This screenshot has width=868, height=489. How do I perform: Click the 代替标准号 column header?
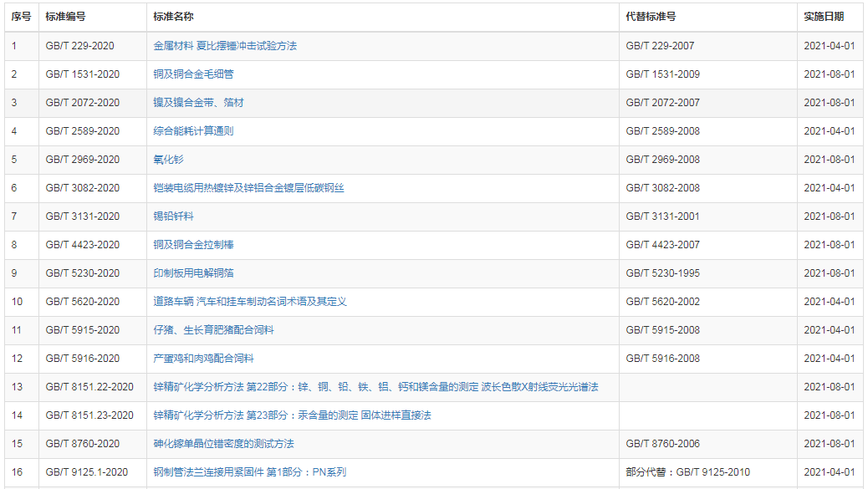(x=651, y=17)
